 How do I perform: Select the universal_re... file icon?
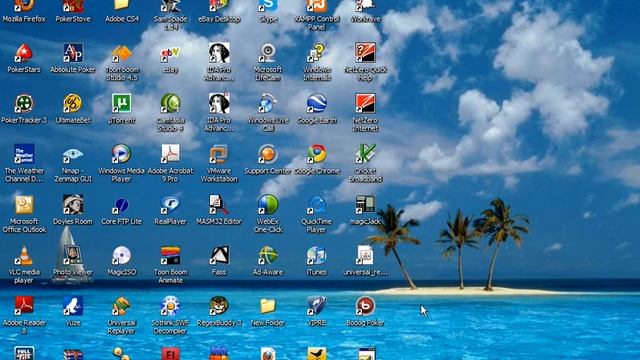365,256
